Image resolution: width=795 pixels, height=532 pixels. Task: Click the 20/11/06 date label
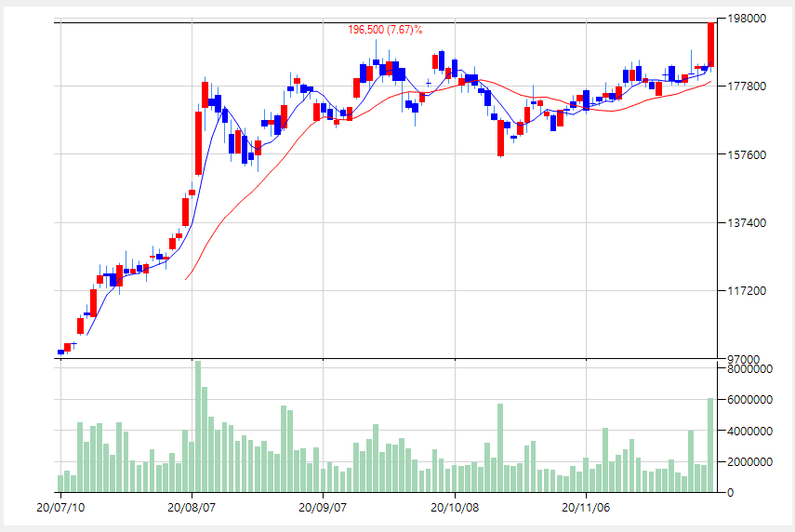point(586,508)
